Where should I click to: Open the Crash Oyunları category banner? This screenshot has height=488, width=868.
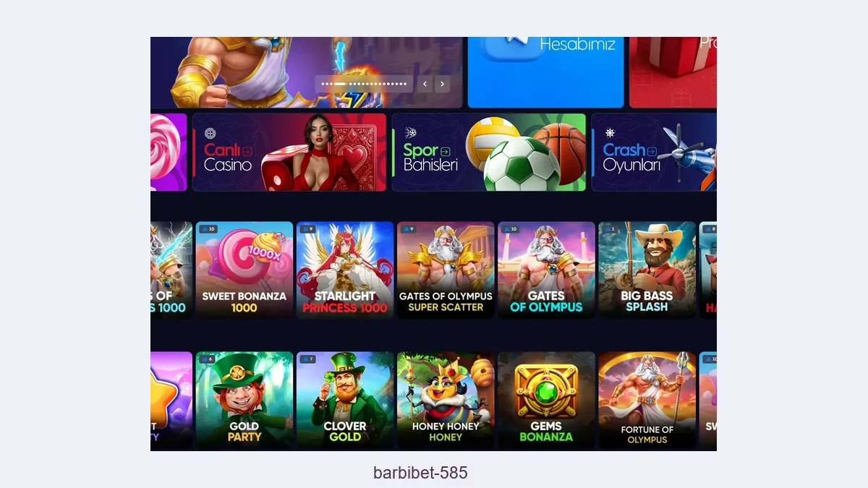654,152
